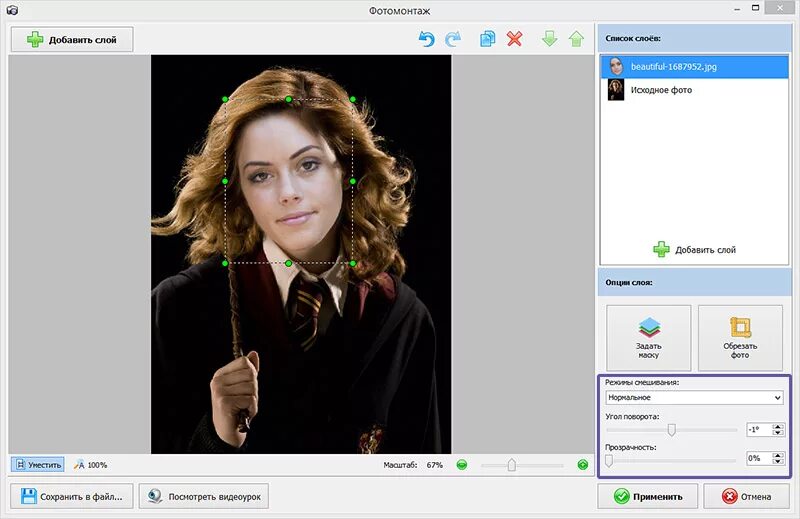The height and width of the screenshot is (519, 800).
Task: Select the Исходное фото layer
Action: (694, 90)
